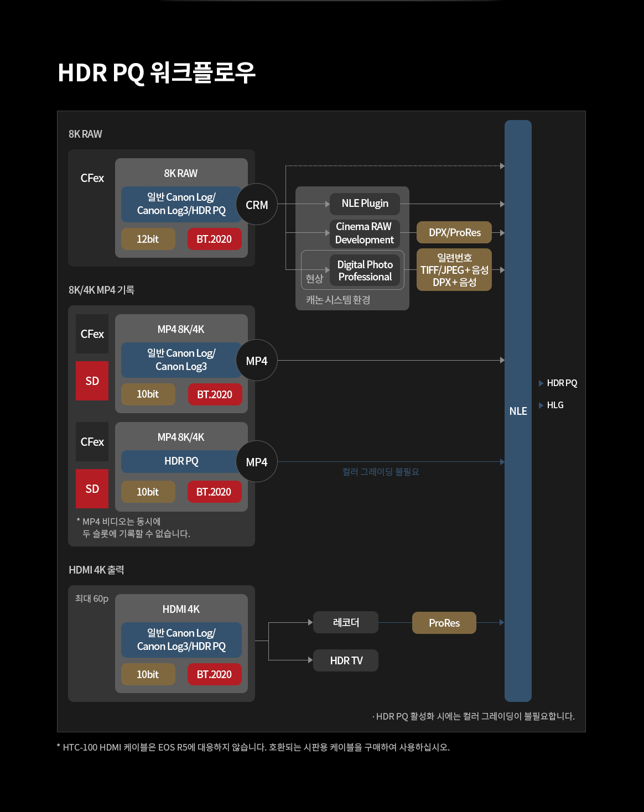
Task: Click the MP4 8K/4K header above the HDR PQ box
Action: click(x=181, y=437)
